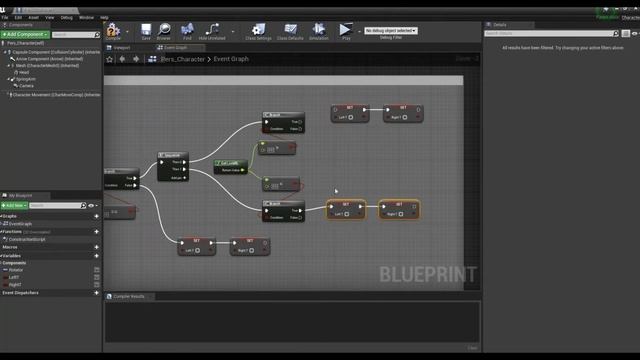Click the Browse magnifier icon

coord(164,29)
